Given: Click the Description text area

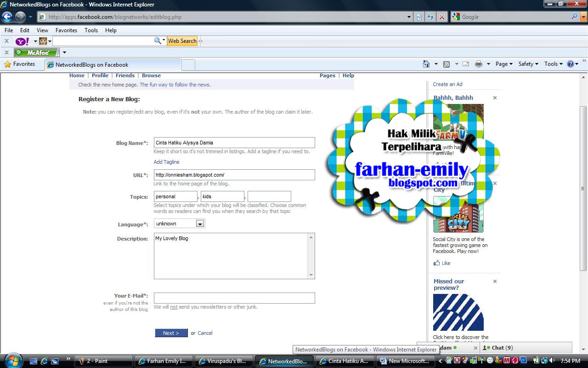Looking at the screenshot, I should 234,256.
